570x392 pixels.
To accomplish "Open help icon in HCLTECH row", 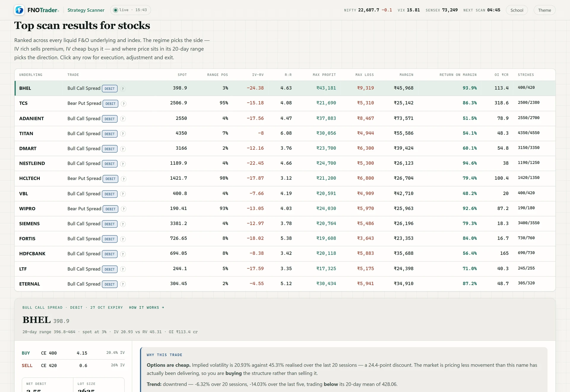I will [123, 179].
